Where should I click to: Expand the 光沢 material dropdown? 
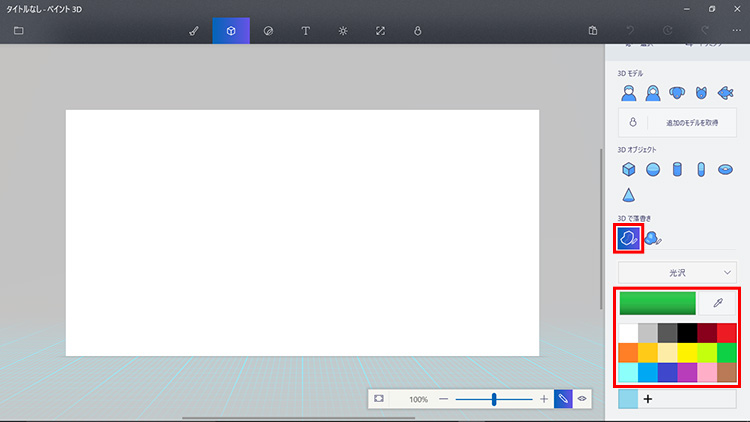pos(677,271)
